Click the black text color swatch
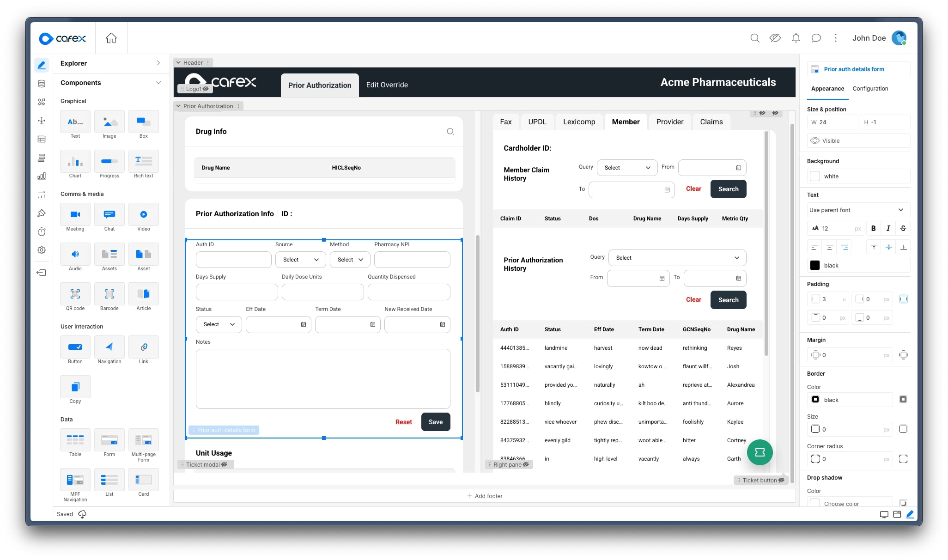 pos(815,265)
